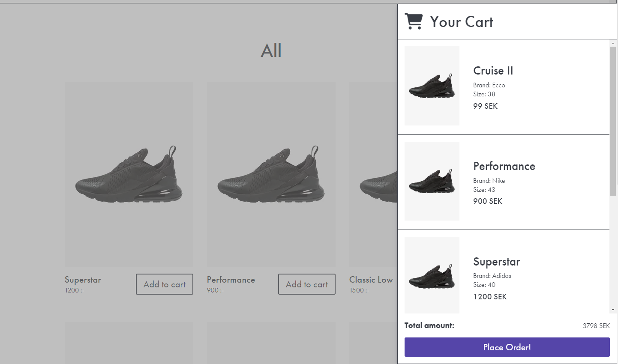Click the cart list scrollbar thumb
618x364 pixels.
(613, 121)
